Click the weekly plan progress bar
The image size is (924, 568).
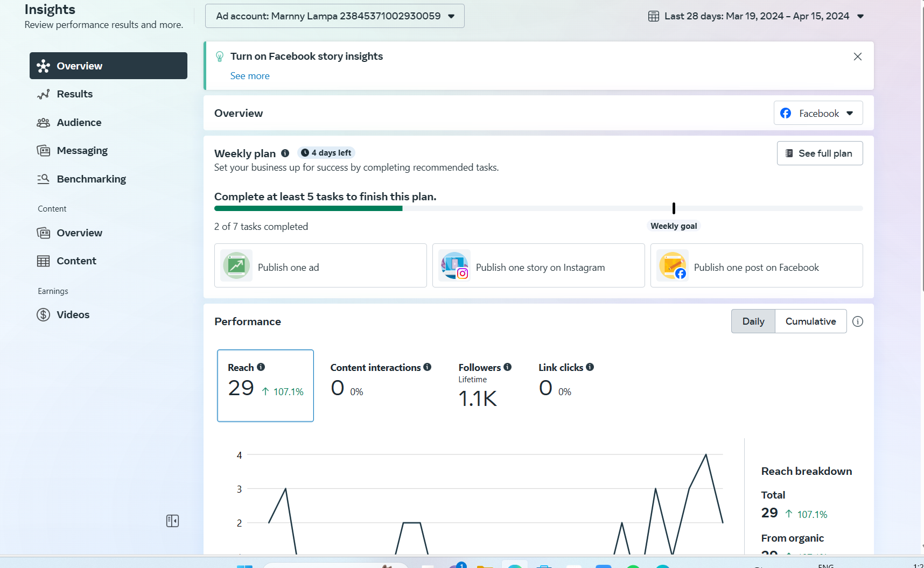point(538,208)
